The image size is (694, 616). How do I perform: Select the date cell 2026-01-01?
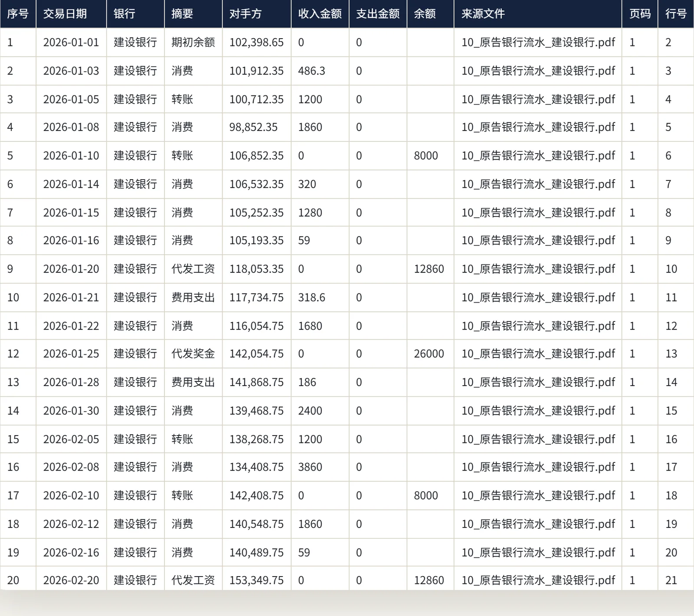[x=71, y=43]
